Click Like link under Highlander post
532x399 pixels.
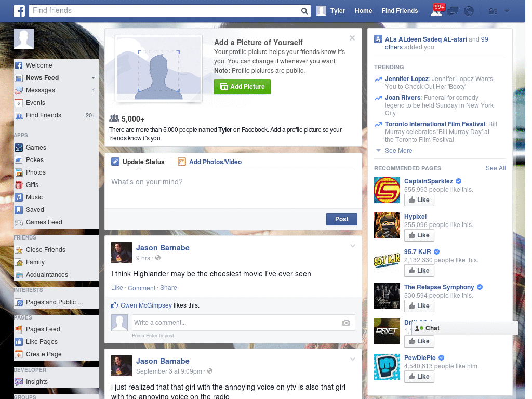tap(117, 288)
